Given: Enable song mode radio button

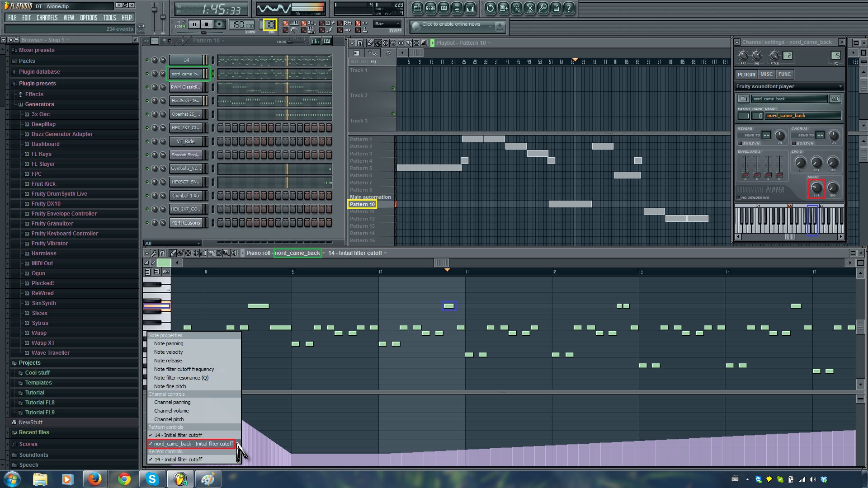Looking at the screenshot, I should (x=184, y=27).
